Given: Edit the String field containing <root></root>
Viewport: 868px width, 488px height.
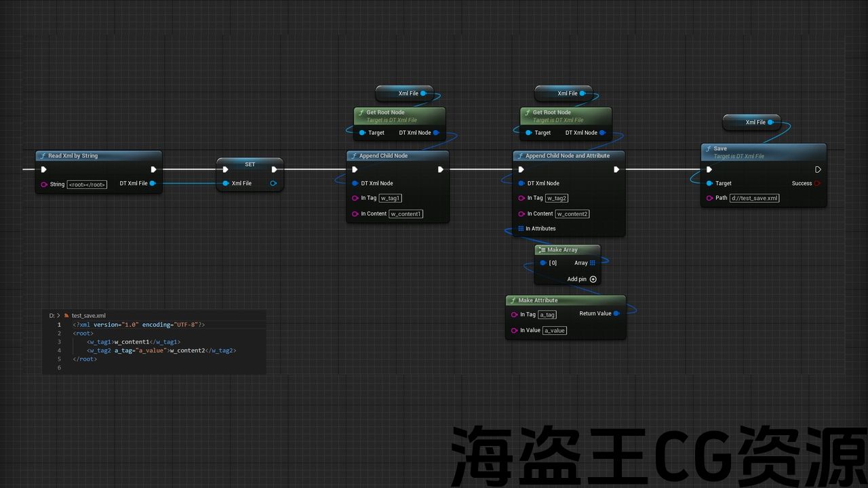Looking at the screenshot, I should 87,184.
